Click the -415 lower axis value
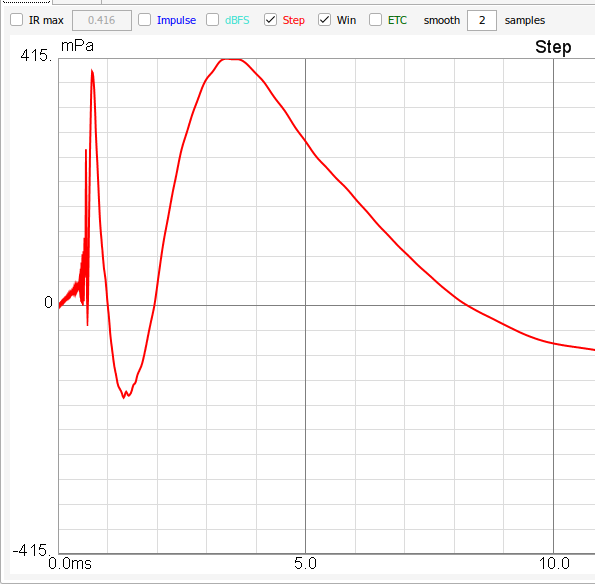The height and width of the screenshot is (584, 595). tap(31, 550)
